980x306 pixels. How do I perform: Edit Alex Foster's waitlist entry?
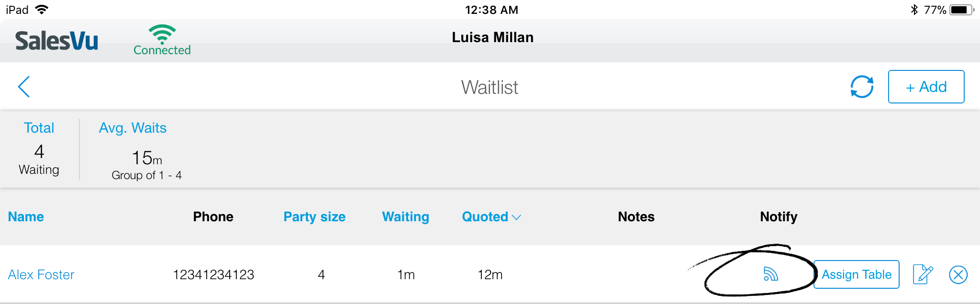click(923, 274)
